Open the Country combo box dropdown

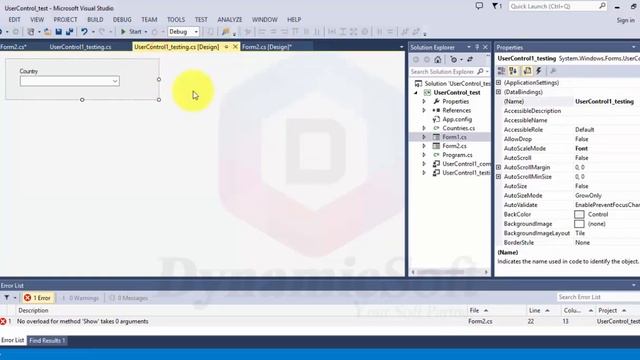tap(115, 81)
